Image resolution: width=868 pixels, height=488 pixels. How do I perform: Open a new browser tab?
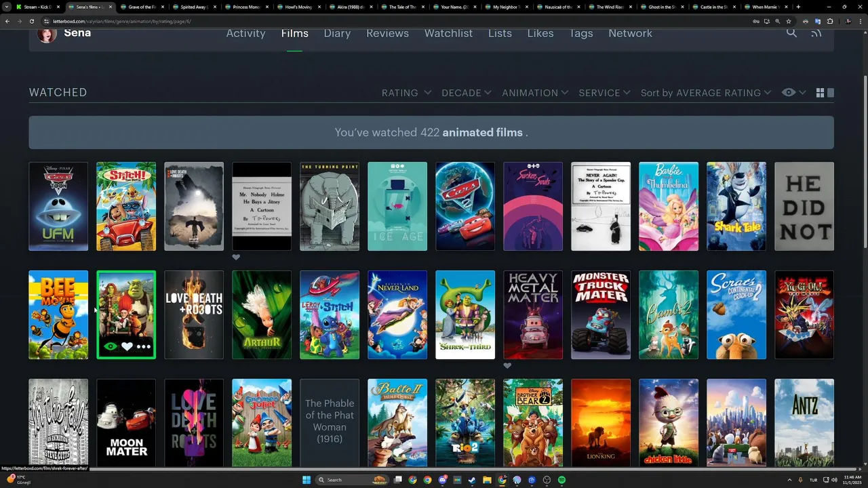[798, 7]
